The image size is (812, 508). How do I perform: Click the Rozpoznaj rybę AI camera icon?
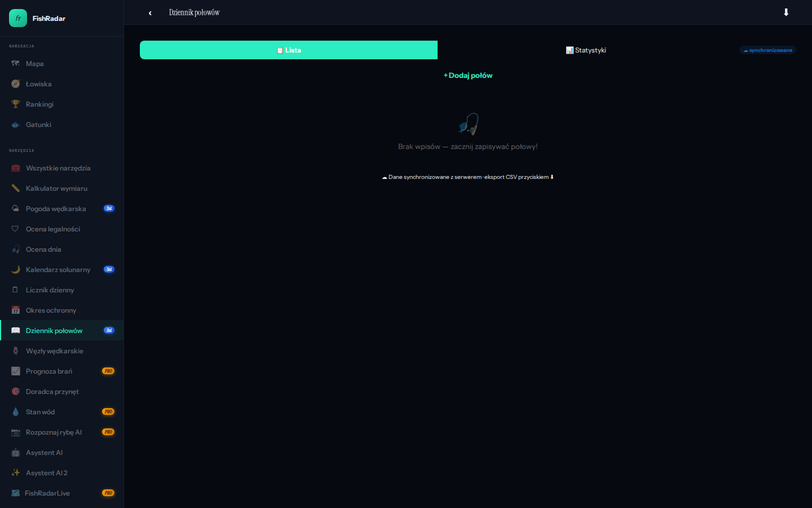(16, 432)
